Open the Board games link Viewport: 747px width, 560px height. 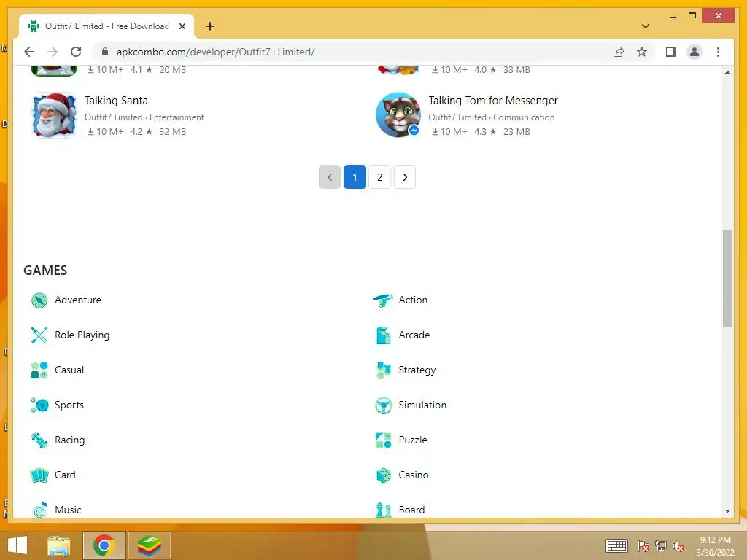click(411, 510)
